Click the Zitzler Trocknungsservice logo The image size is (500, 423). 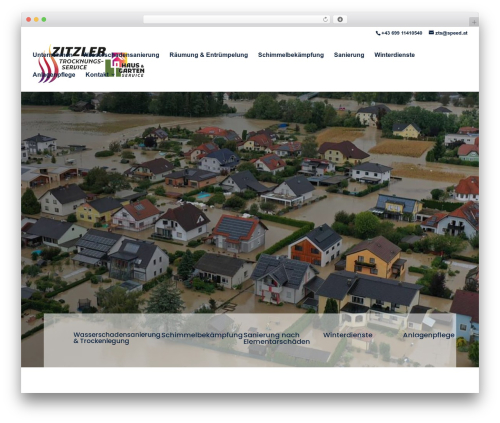71,64
